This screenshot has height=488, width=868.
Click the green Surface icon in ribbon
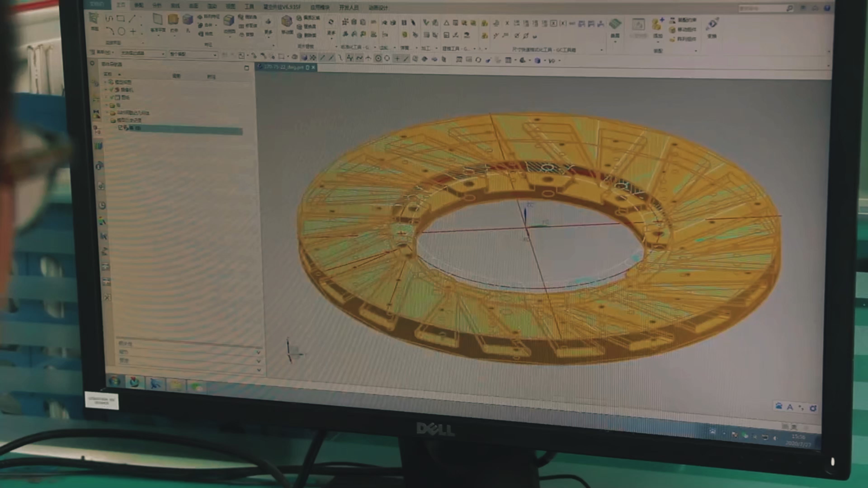click(615, 24)
